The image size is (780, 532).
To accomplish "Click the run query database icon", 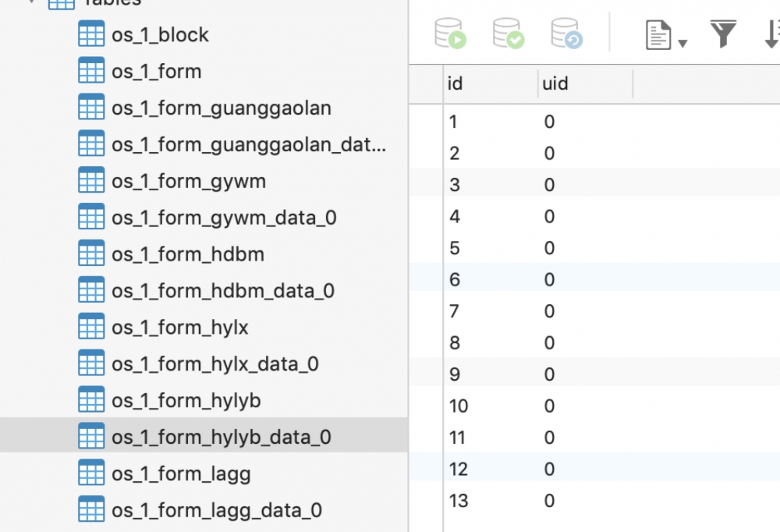I will [x=450, y=34].
